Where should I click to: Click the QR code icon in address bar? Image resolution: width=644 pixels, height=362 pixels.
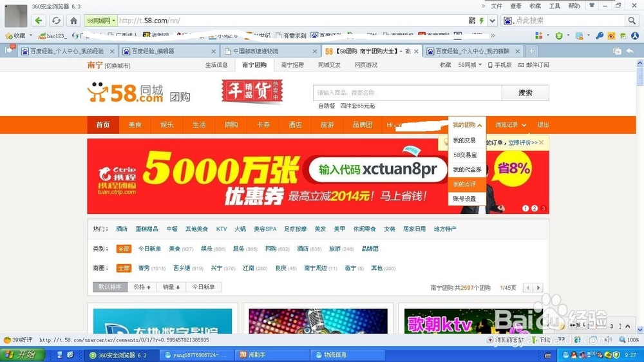[472, 21]
